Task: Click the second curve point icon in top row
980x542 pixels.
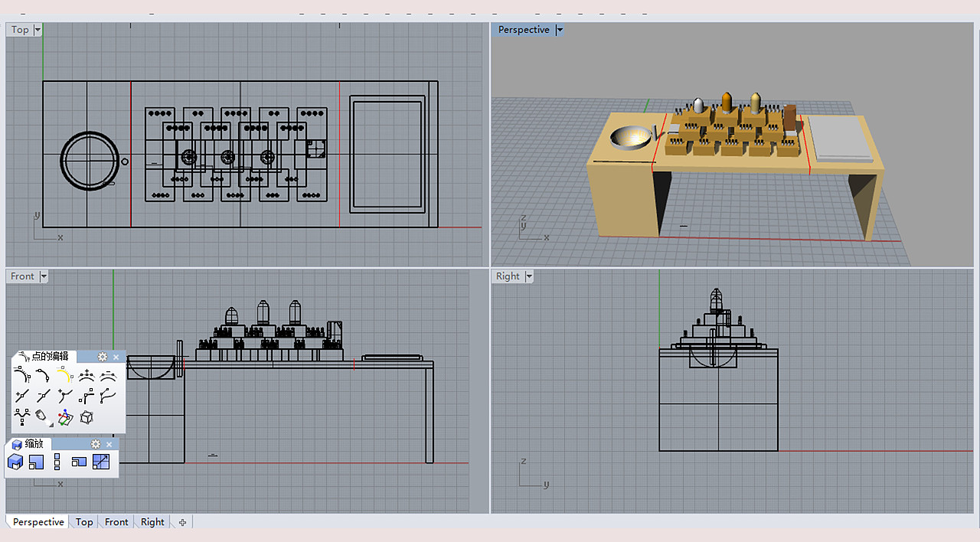Action: (43, 375)
